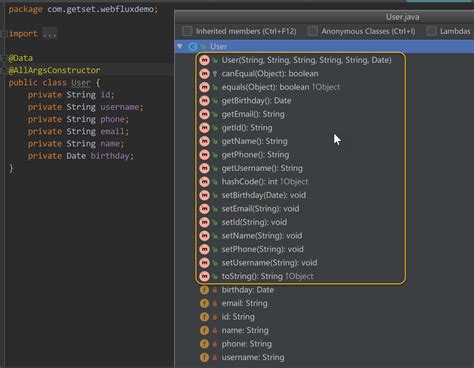Enable the Inherited members checkbox

point(187,31)
